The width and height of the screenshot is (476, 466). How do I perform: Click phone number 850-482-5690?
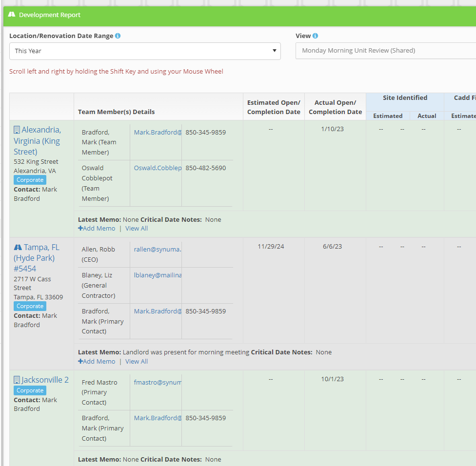pyautogui.click(x=206, y=168)
